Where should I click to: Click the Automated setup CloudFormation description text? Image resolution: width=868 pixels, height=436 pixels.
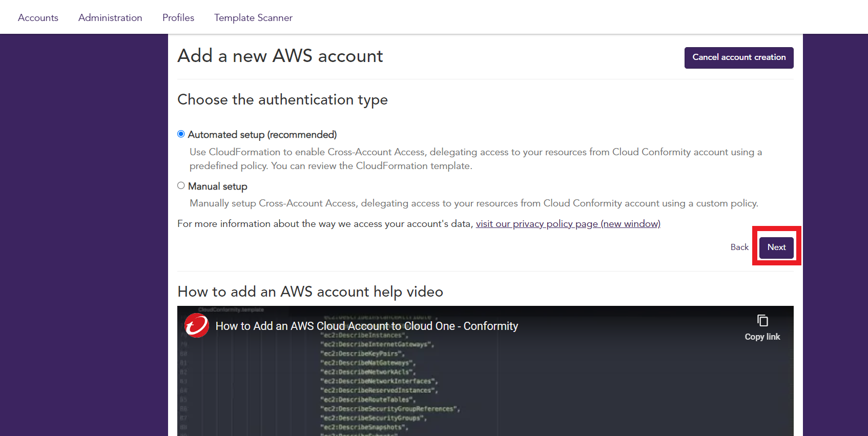click(x=476, y=159)
